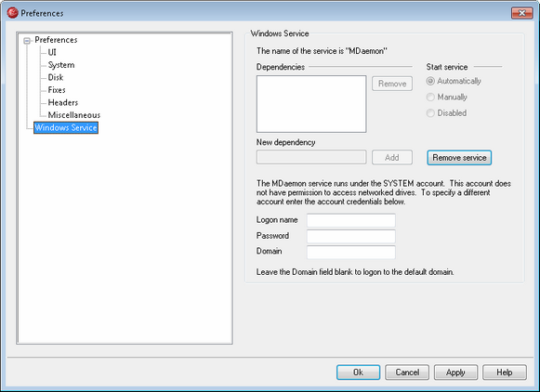This screenshot has height=392, width=540.
Task: Click the Apply button
Action: pos(455,372)
